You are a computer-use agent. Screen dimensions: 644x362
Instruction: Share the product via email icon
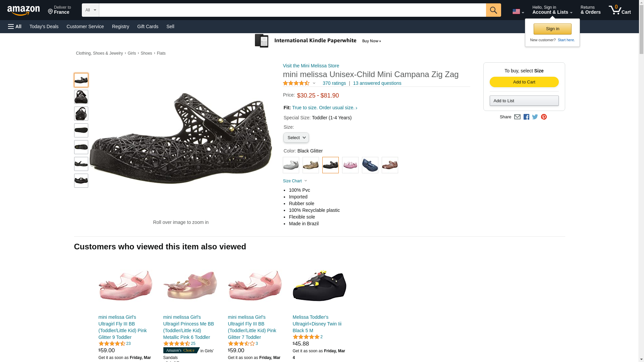tap(517, 117)
